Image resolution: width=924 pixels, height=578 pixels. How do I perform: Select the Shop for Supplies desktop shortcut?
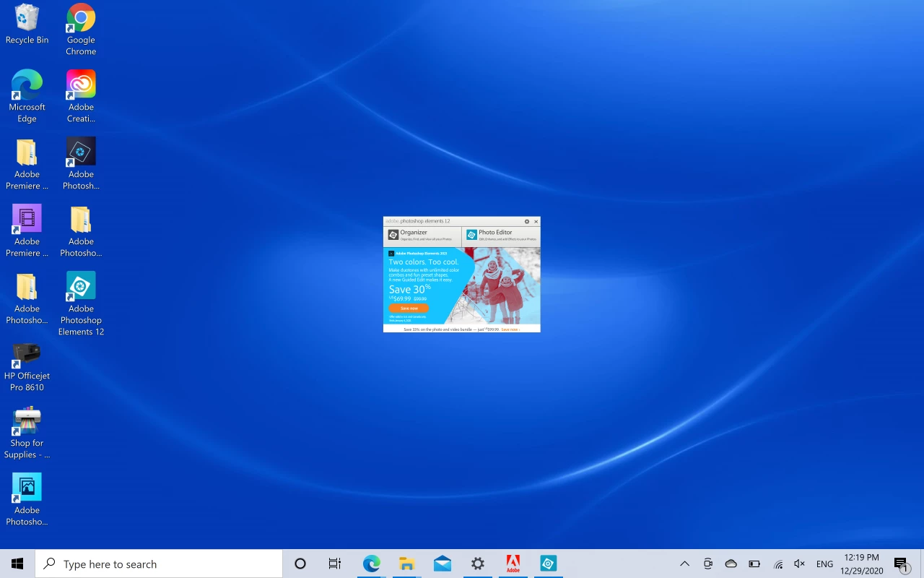[x=27, y=433]
